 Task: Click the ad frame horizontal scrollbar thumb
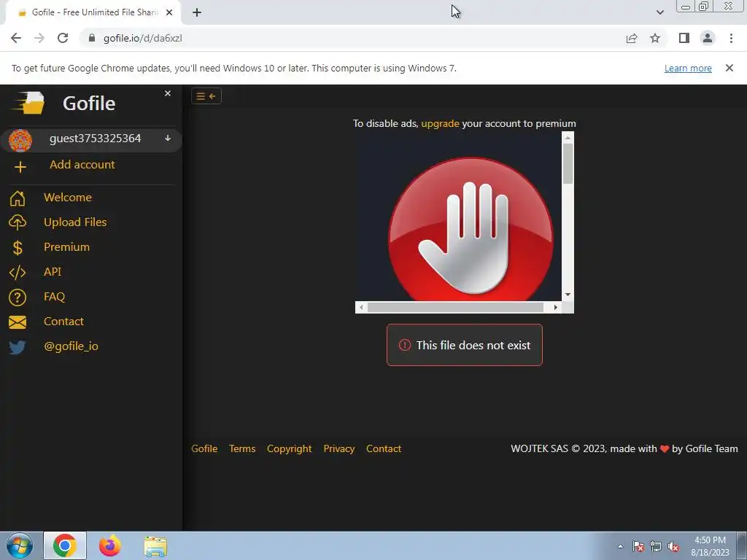point(455,308)
